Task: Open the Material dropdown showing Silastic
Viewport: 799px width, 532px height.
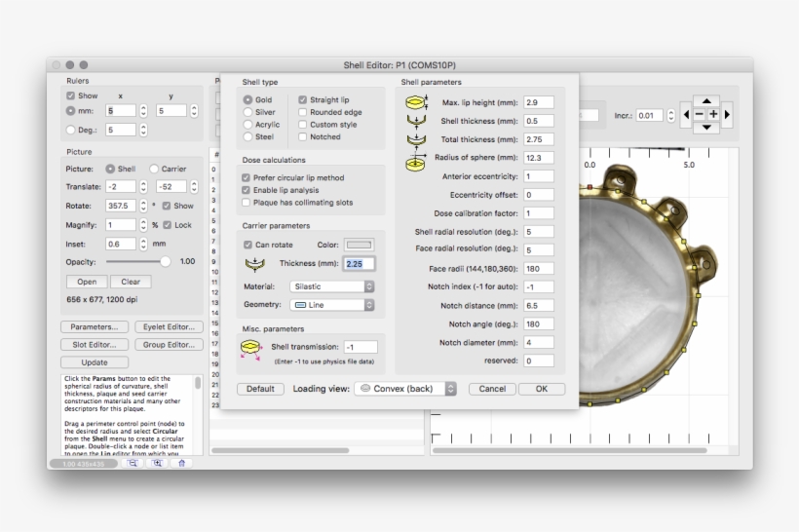Action: [332, 286]
